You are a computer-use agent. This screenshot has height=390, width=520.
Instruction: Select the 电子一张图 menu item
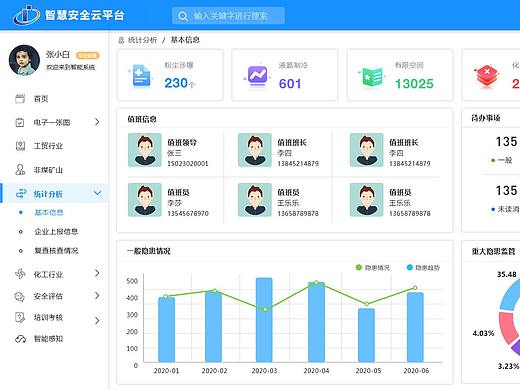pyautogui.click(x=52, y=122)
